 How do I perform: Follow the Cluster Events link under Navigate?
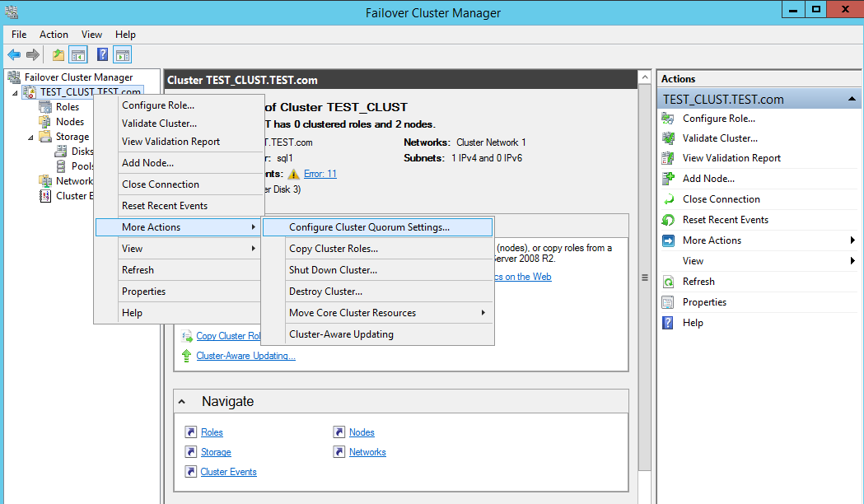pos(228,472)
